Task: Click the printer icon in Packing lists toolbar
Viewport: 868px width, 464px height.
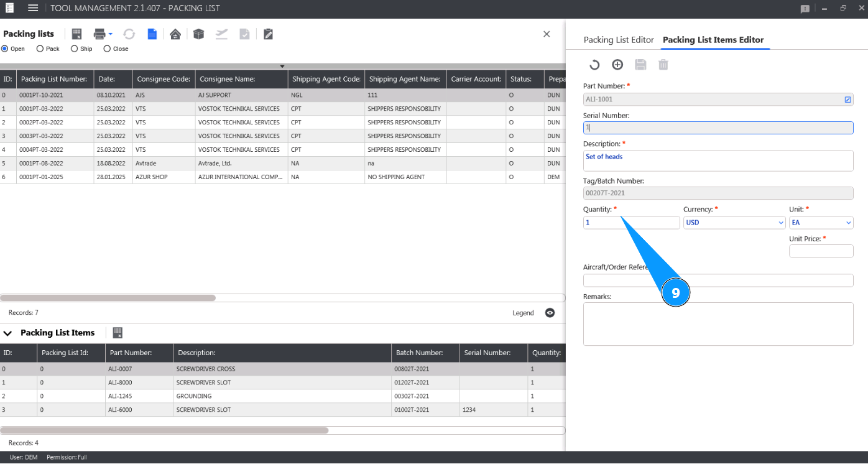Action: click(99, 34)
